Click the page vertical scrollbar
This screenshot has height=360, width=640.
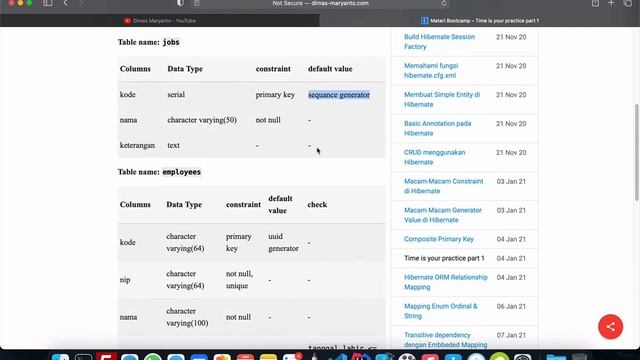[x=636, y=152]
